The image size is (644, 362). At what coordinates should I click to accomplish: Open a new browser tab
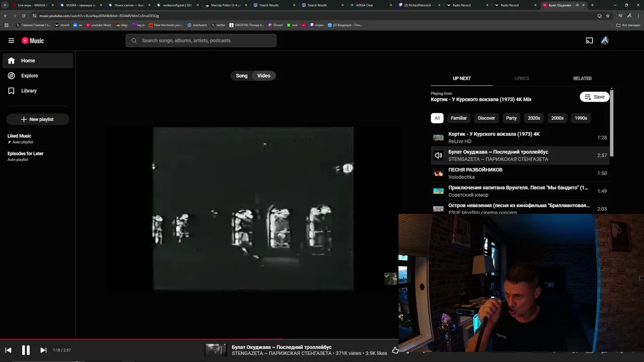coord(592,5)
